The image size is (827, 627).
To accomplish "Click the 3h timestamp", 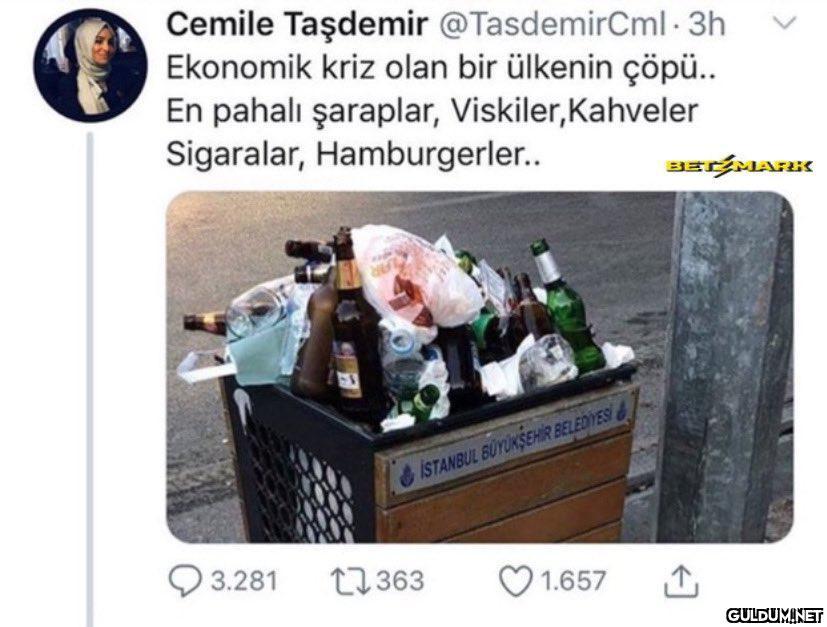I will pyautogui.click(x=707, y=25).
